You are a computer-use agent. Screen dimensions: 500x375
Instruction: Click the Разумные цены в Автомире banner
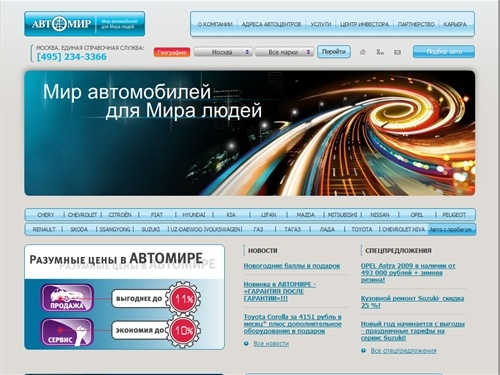[x=124, y=297]
